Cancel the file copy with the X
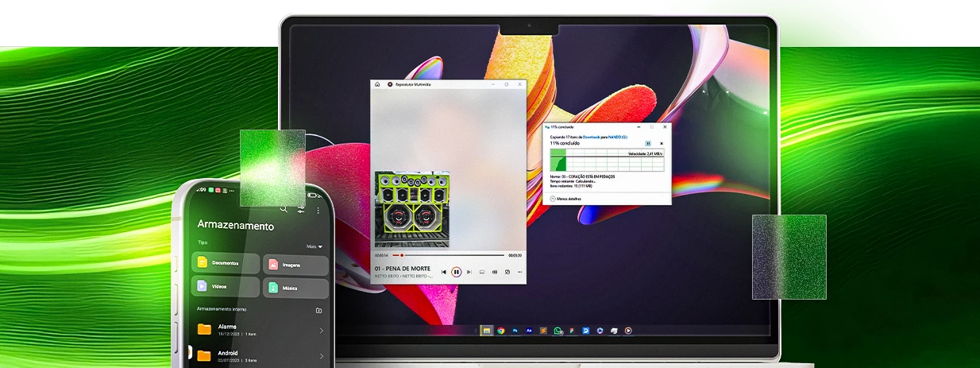The image size is (980, 368). tap(661, 143)
